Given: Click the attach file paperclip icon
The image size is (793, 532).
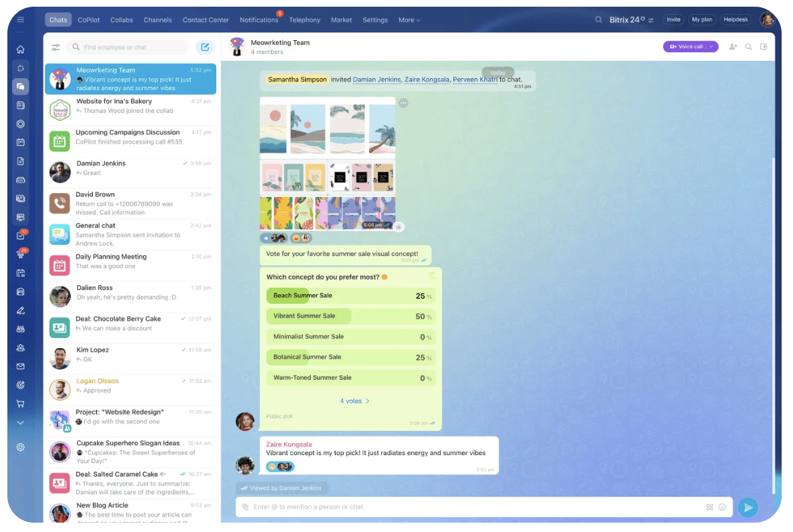Looking at the screenshot, I should pyautogui.click(x=245, y=507).
